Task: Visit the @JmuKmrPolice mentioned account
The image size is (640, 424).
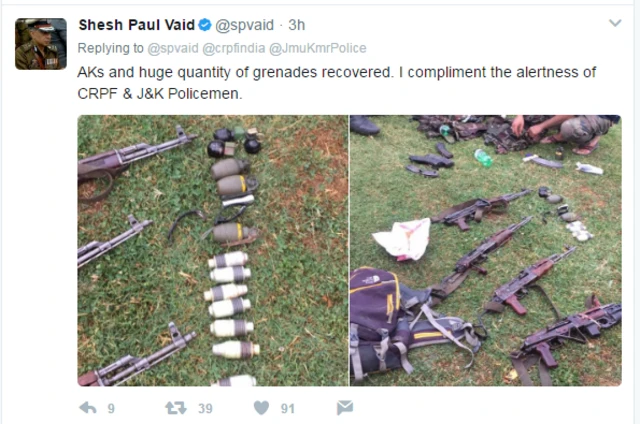Action: (x=318, y=49)
